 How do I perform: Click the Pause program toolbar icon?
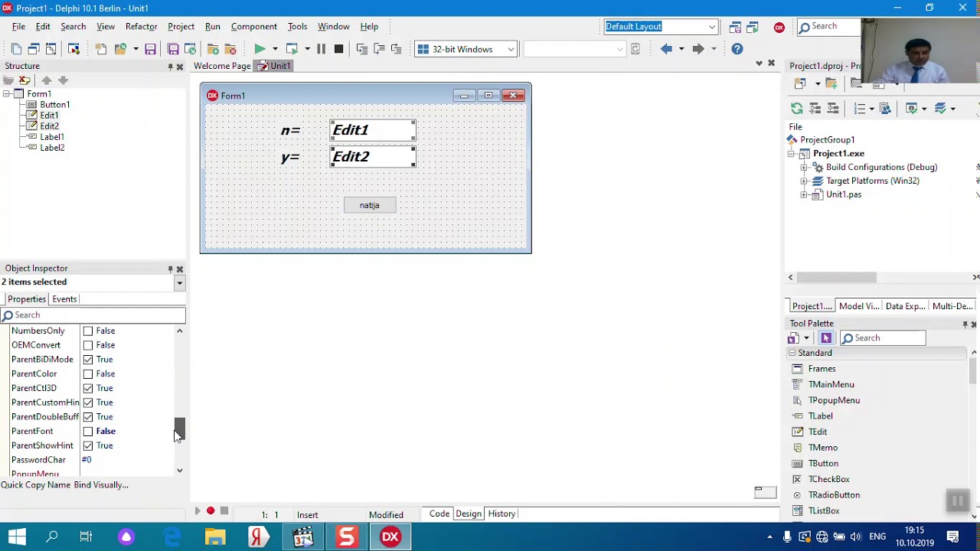321,49
